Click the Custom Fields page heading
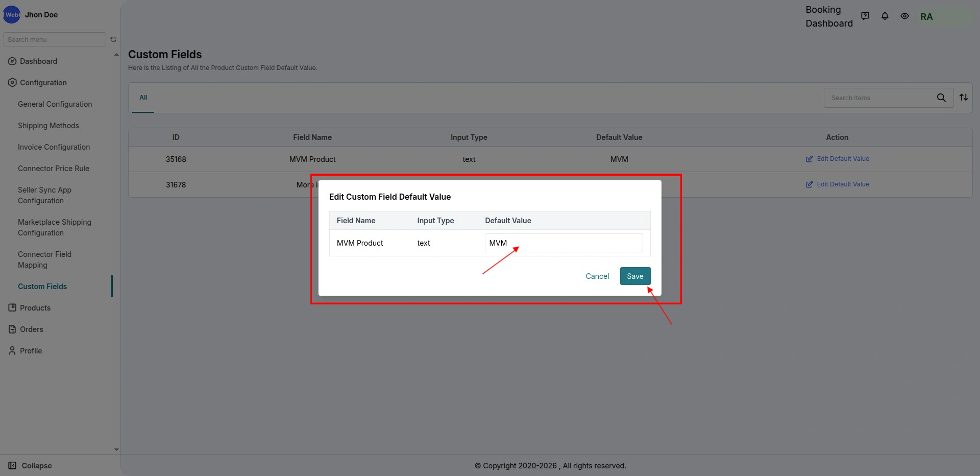The image size is (980, 476). (x=165, y=54)
